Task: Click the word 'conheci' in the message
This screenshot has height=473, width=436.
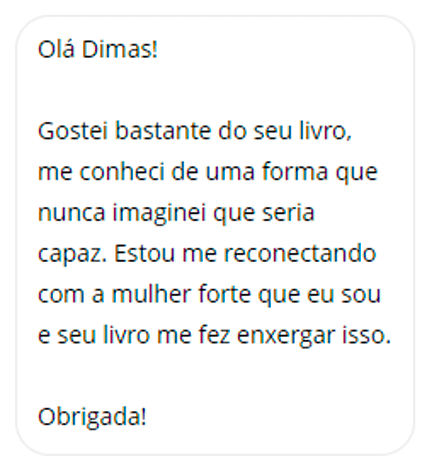Action: 122,172
